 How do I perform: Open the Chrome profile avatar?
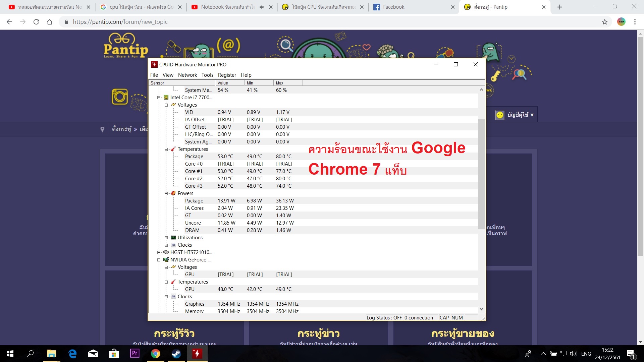(x=621, y=22)
